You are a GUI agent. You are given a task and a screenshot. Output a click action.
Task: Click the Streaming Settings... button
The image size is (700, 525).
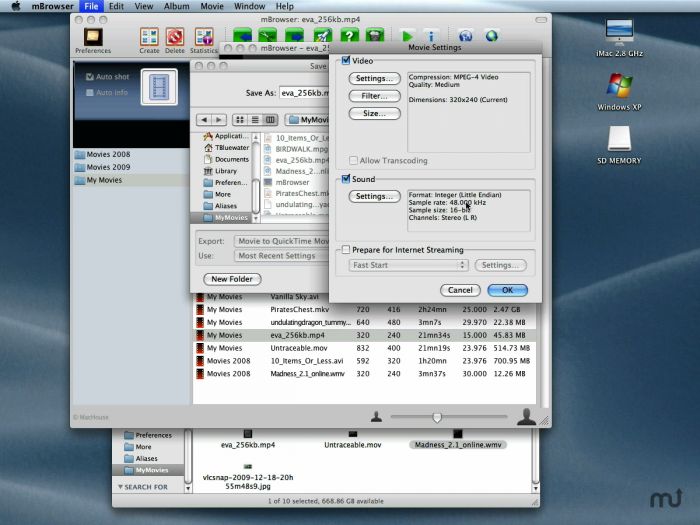point(500,265)
